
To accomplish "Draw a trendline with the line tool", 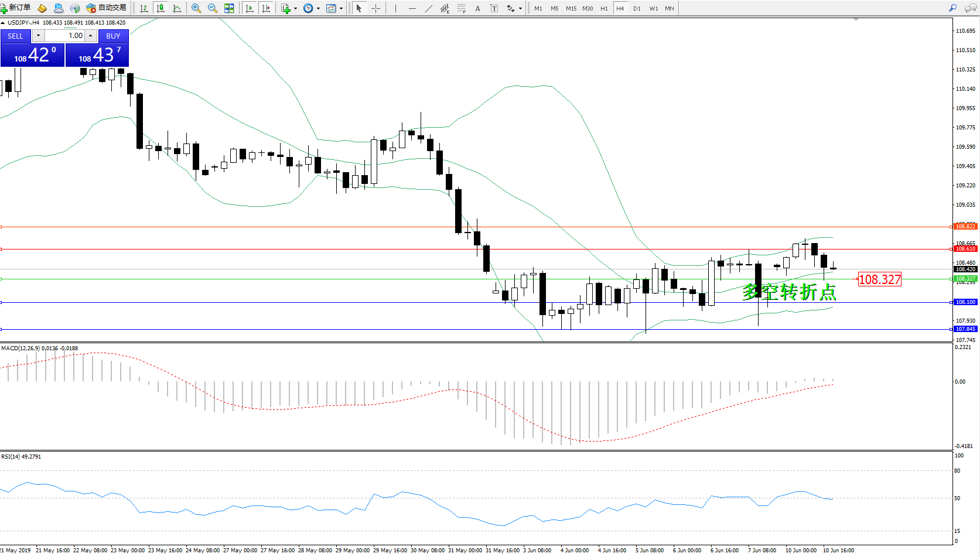I will point(429,8).
